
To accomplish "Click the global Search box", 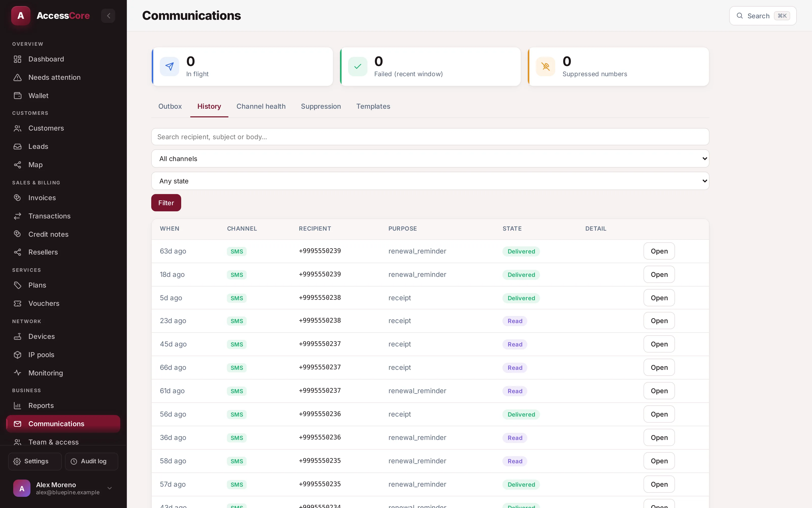I will coord(763,16).
